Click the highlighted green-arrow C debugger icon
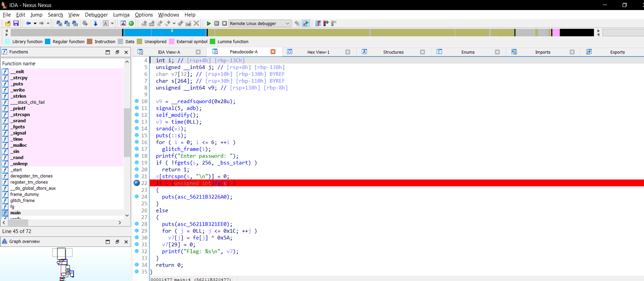The height and width of the screenshot is (281, 644). click(306, 23)
